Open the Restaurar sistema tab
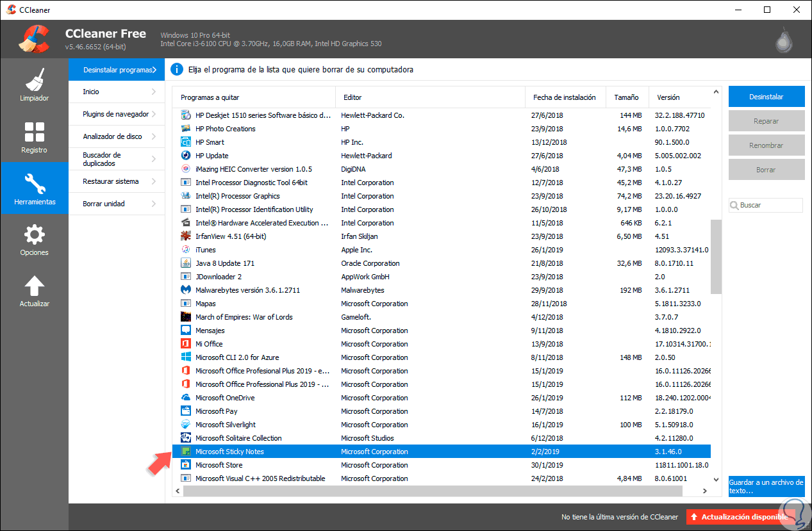812x531 pixels. (x=117, y=181)
